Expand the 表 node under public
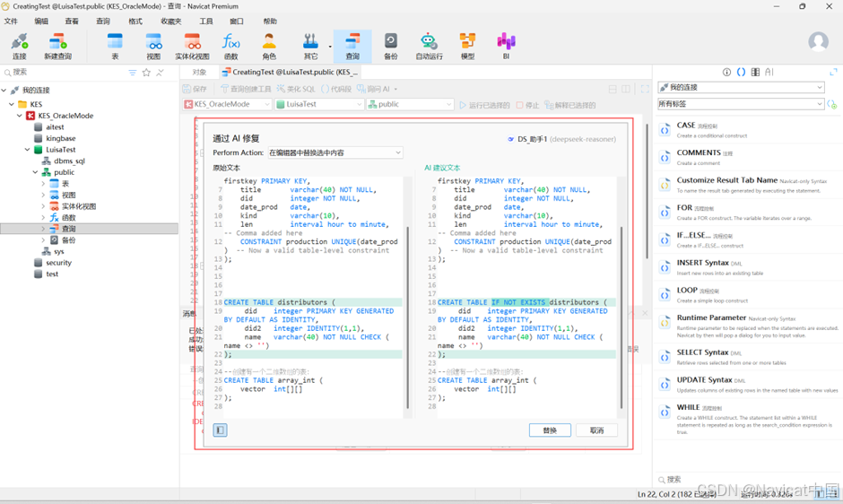This screenshot has width=843, height=504. click(43, 184)
